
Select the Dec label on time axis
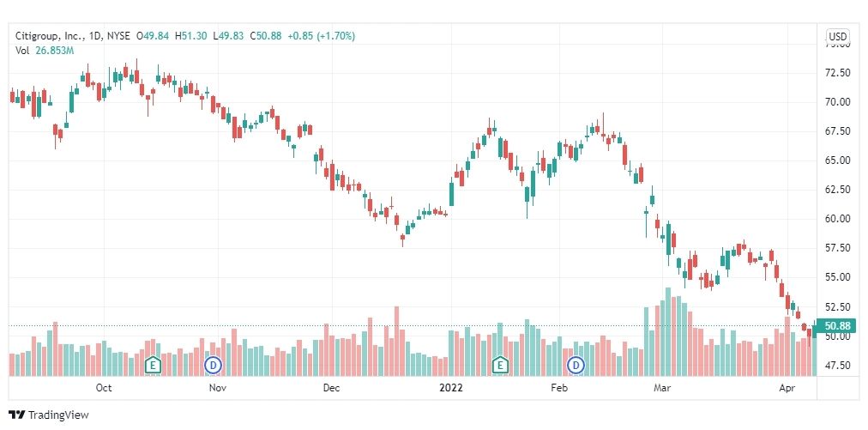(331, 388)
